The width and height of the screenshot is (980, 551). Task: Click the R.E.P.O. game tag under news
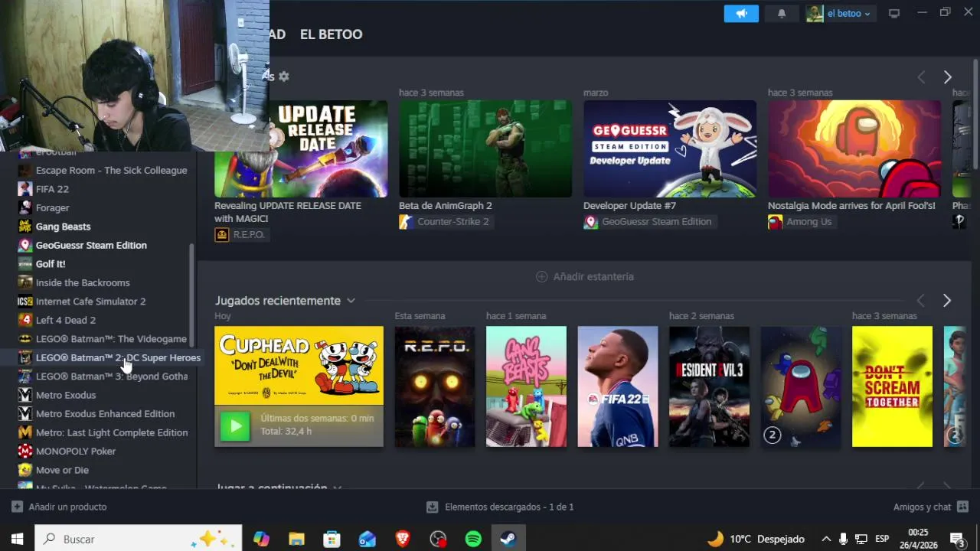[x=240, y=234]
